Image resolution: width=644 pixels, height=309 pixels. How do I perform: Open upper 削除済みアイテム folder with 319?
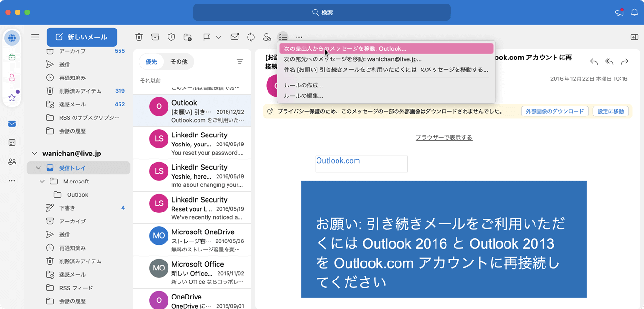tap(79, 91)
